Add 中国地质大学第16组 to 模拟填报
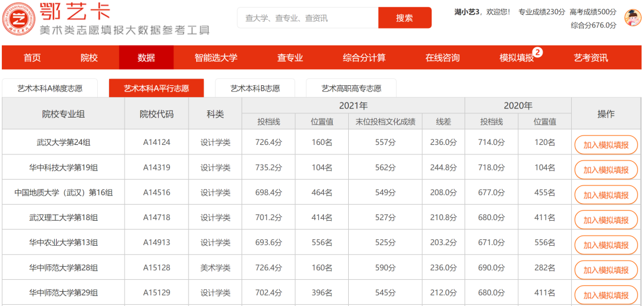This screenshot has width=644, height=306. 606,194
